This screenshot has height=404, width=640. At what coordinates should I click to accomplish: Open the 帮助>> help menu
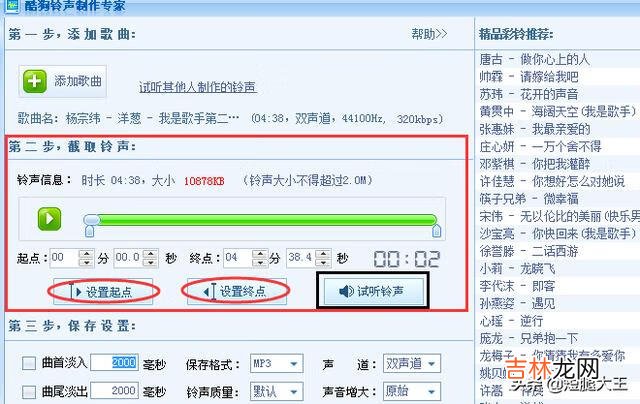(x=428, y=34)
